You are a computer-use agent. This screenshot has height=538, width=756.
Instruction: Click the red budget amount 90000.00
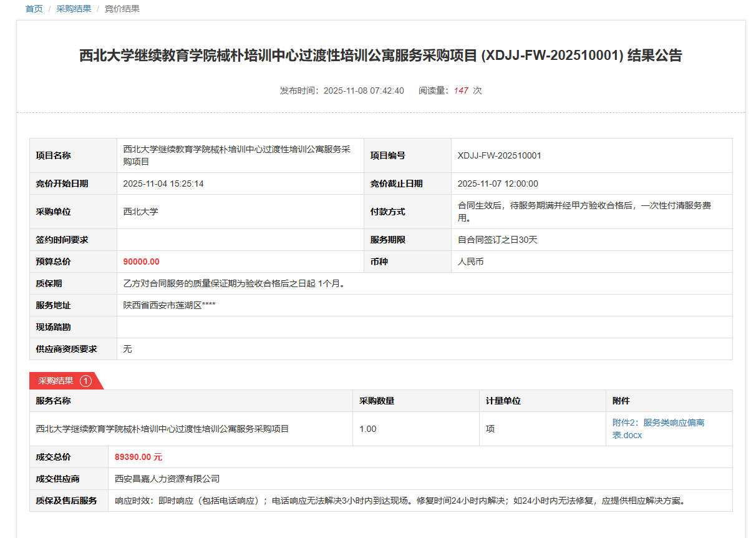[x=141, y=262]
